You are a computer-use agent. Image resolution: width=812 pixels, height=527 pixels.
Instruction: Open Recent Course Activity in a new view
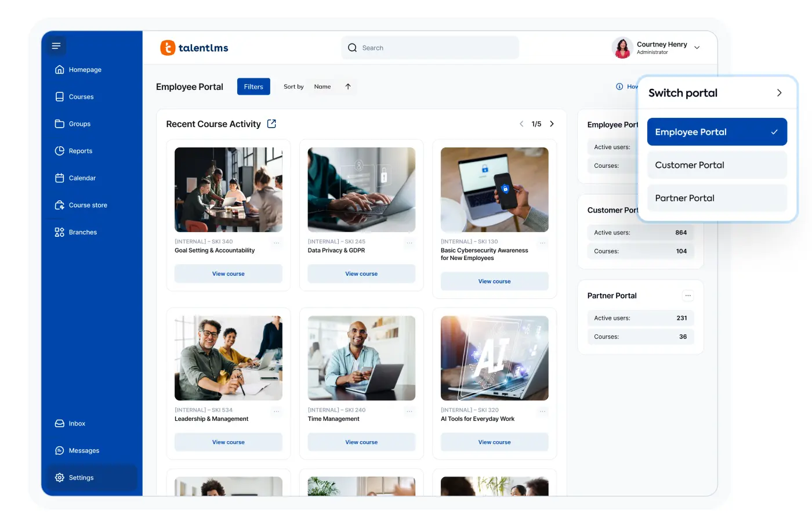[271, 124]
